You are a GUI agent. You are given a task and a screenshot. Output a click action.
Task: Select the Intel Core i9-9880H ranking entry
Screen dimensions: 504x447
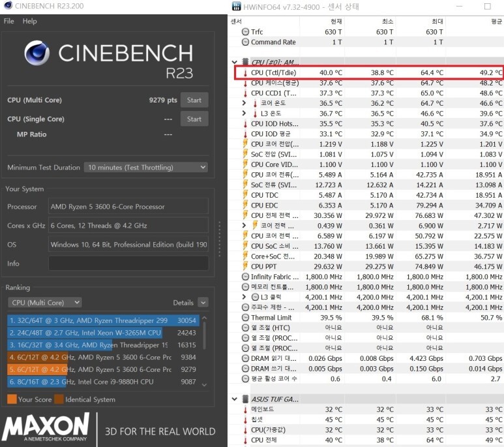coord(103,382)
